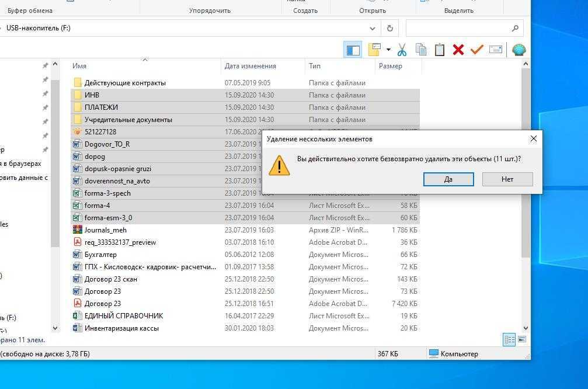Select the forma-3-spech spreadsheet
The height and width of the screenshot is (389, 588).
107,193
